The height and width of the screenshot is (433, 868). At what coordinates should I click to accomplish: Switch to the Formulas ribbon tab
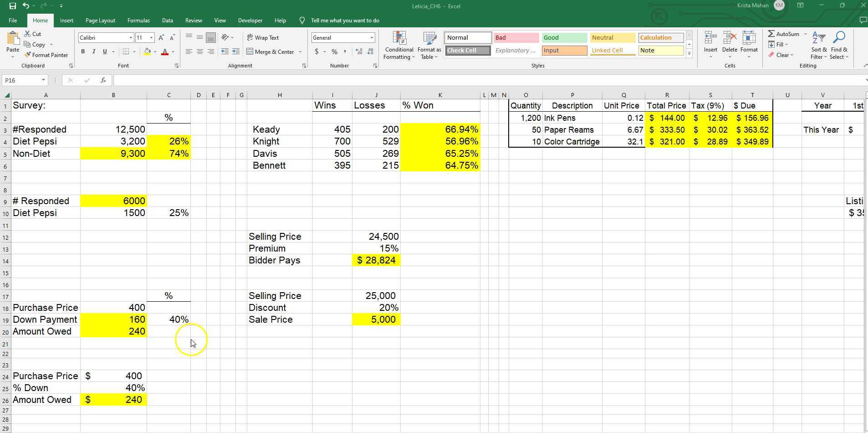coord(138,20)
